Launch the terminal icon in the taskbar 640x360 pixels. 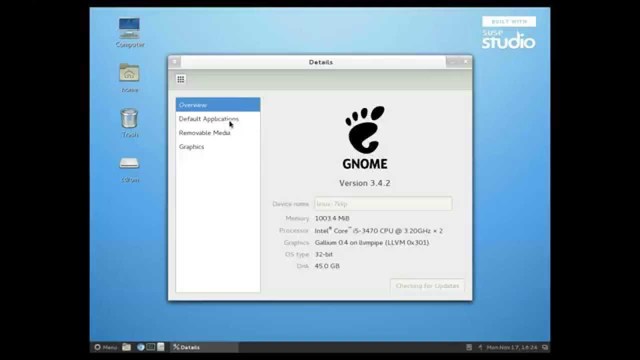(x=151, y=347)
